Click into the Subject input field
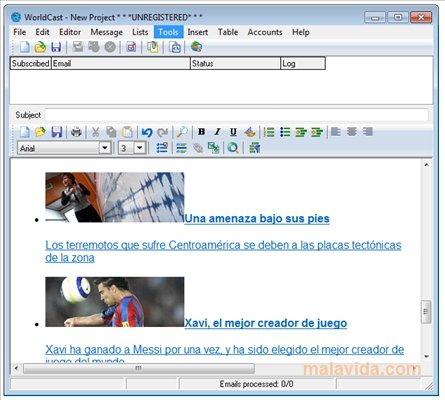 pyautogui.click(x=236, y=115)
